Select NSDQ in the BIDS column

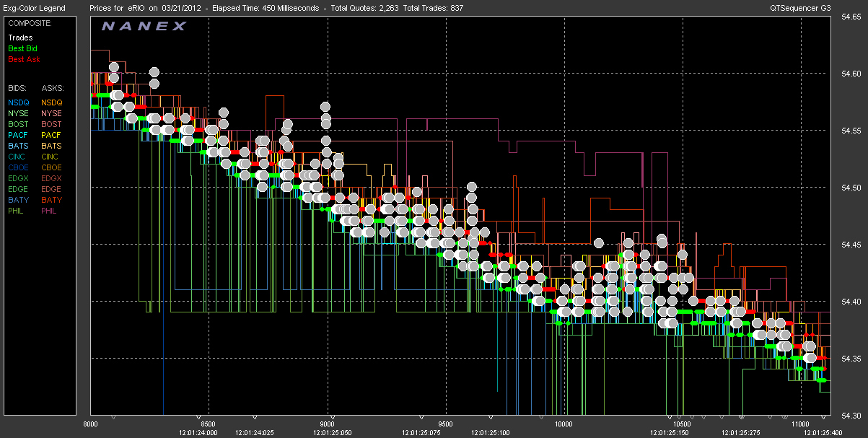click(19, 102)
